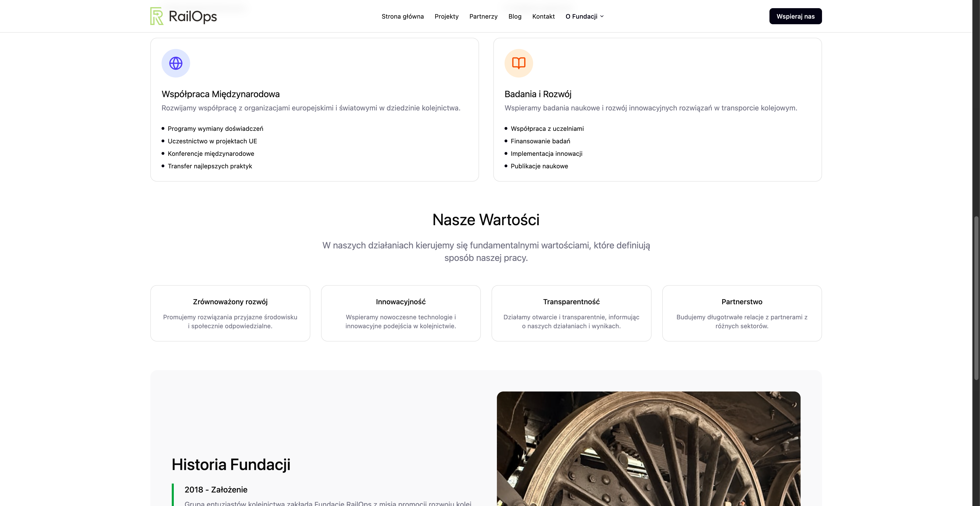This screenshot has height=506, width=980.
Task: Open the O Fundacji menu
Action: [584, 16]
